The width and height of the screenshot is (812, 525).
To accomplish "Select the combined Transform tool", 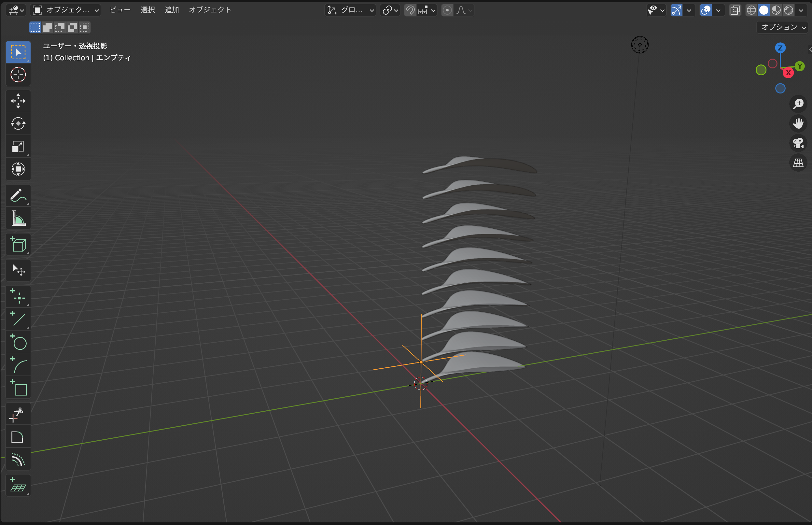I will tap(18, 169).
